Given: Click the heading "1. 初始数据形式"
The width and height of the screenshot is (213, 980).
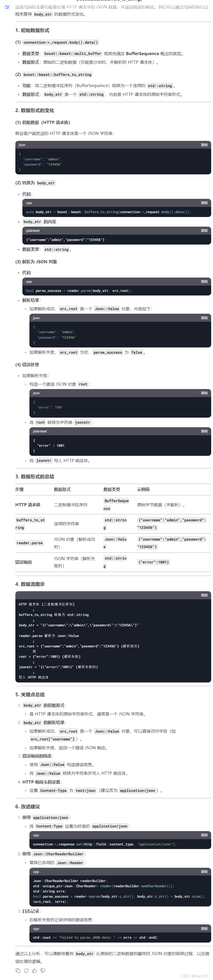Looking at the screenshot, I should click(x=32, y=30).
